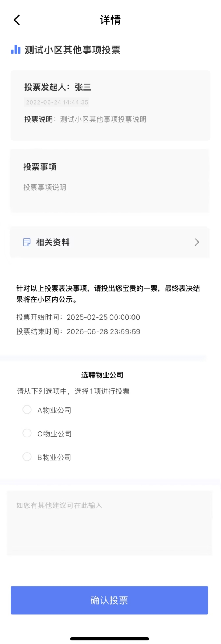Click the 投票发起人：张三 text
221x644 pixels.
tap(57, 87)
